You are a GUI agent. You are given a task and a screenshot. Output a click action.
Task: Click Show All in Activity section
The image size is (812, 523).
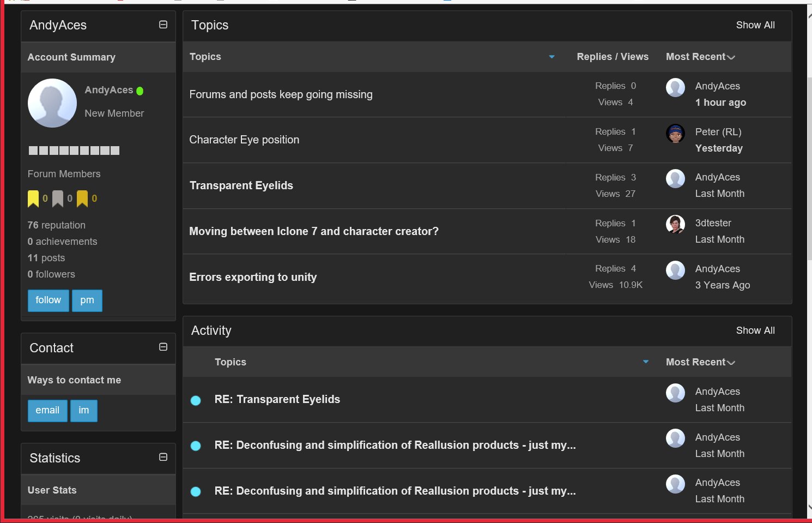(755, 330)
